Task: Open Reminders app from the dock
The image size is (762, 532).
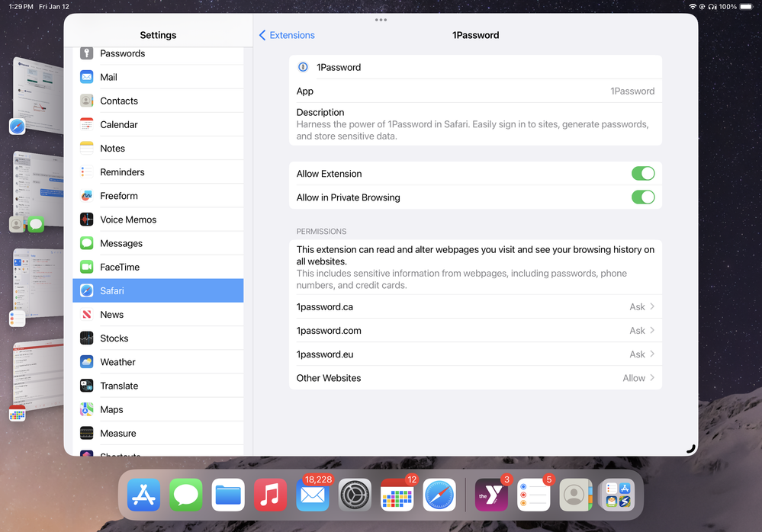Action: [x=533, y=495]
